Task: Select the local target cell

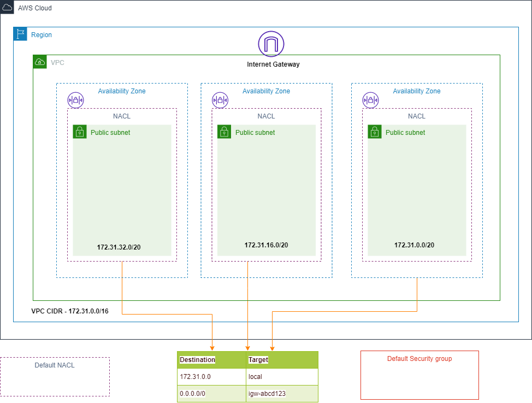Action: coord(282,377)
